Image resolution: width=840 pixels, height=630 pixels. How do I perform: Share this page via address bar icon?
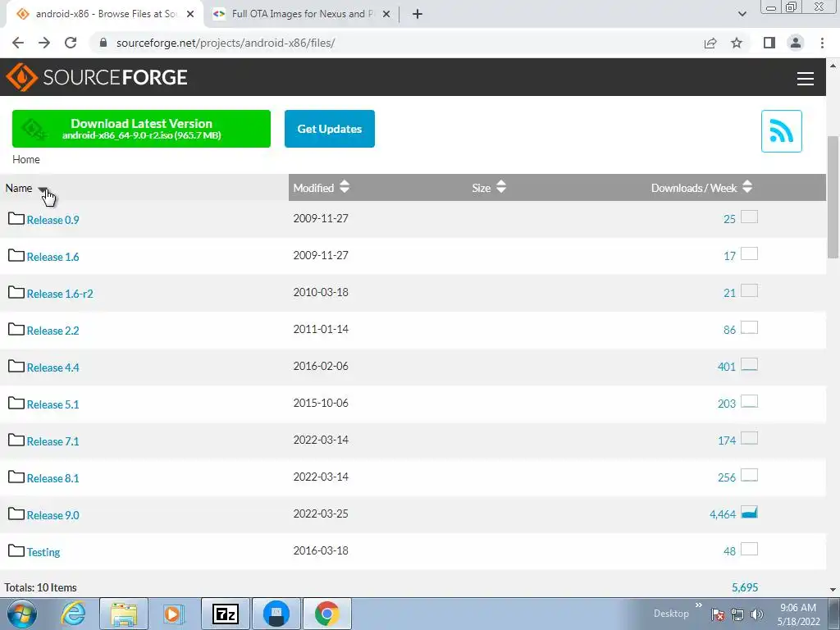tap(710, 43)
